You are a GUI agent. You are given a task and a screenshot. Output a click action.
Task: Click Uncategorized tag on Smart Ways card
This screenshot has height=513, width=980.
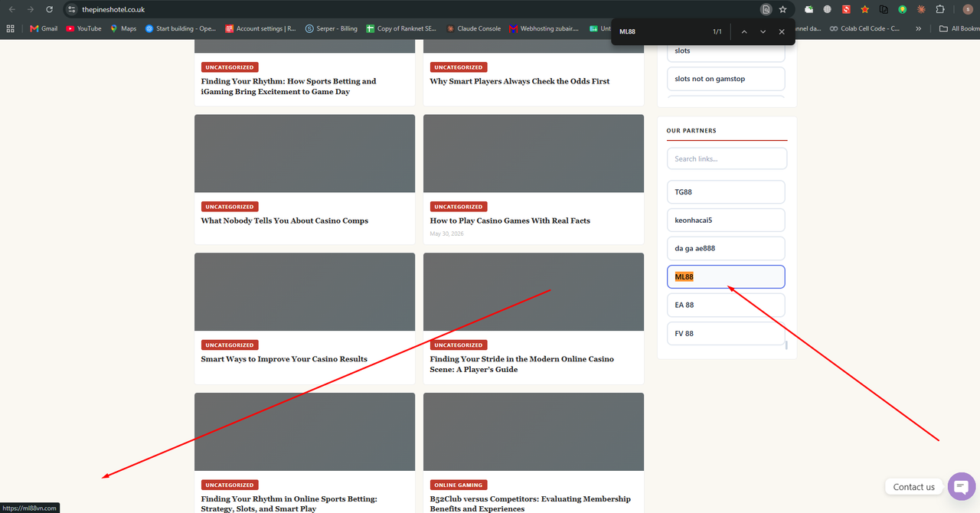coord(230,345)
